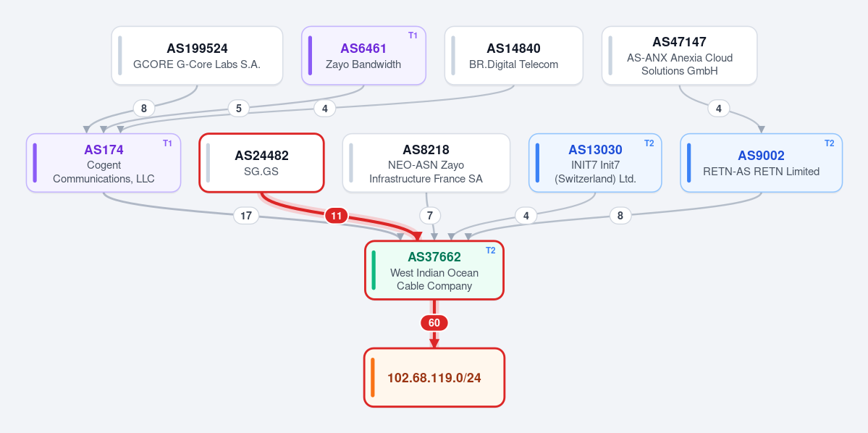Click the AS37662 West Indian Ocean node
868x433 pixels.
[x=434, y=270]
